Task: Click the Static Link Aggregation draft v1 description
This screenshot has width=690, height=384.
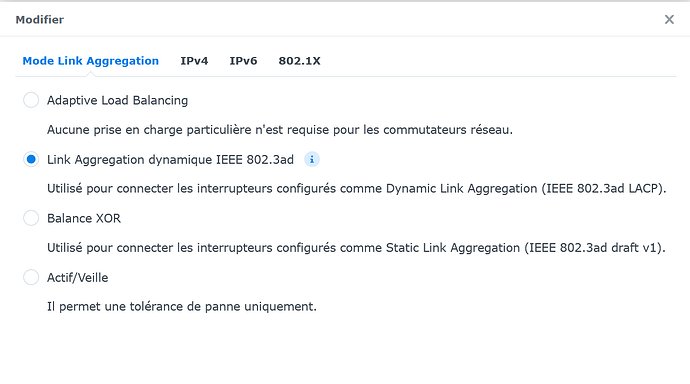Action: tap(356, 248)
